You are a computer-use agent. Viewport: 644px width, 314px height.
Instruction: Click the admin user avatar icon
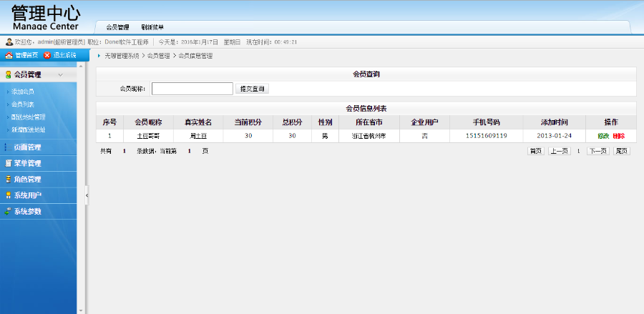point(9,42)
